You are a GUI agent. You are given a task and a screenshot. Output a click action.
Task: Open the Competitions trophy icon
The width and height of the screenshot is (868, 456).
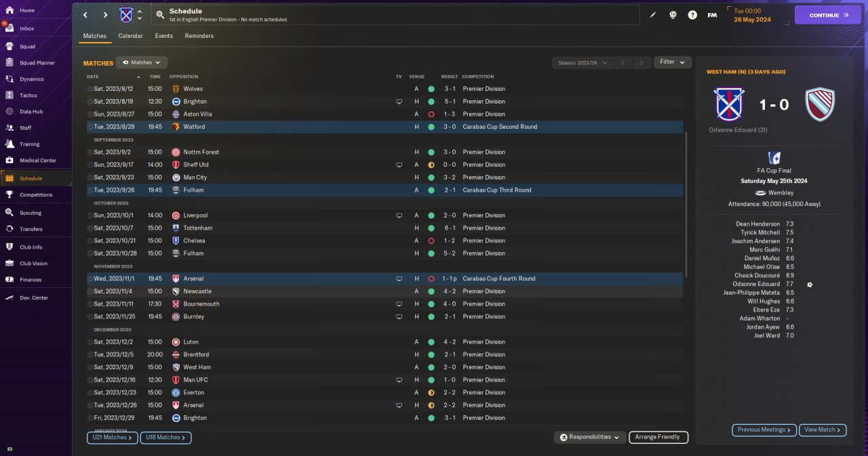[x=9, y=194]
